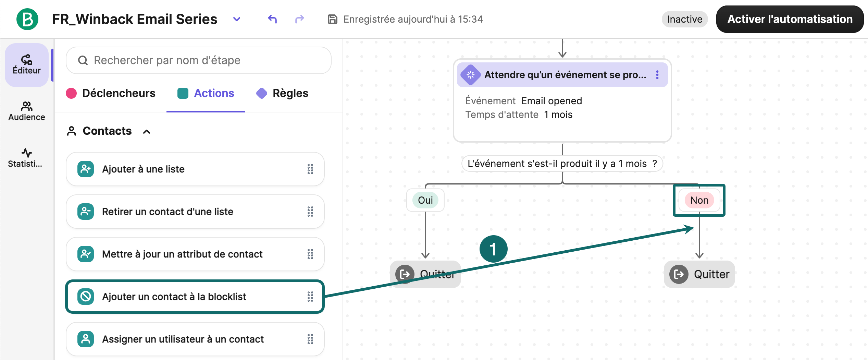Select the Oui branch label

click(425, 200)
